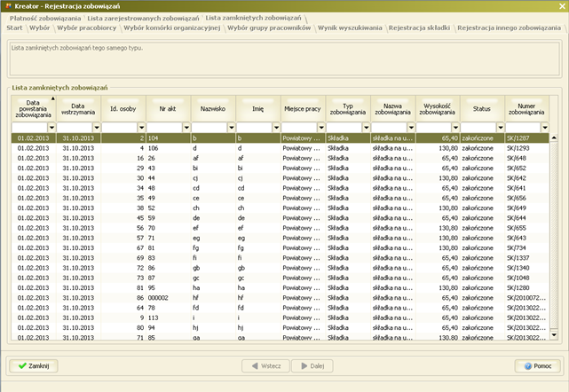The width and height of the screenshot is (569, 392).
Task: Open help via the Pomoc button
Action: coord(538,366)
